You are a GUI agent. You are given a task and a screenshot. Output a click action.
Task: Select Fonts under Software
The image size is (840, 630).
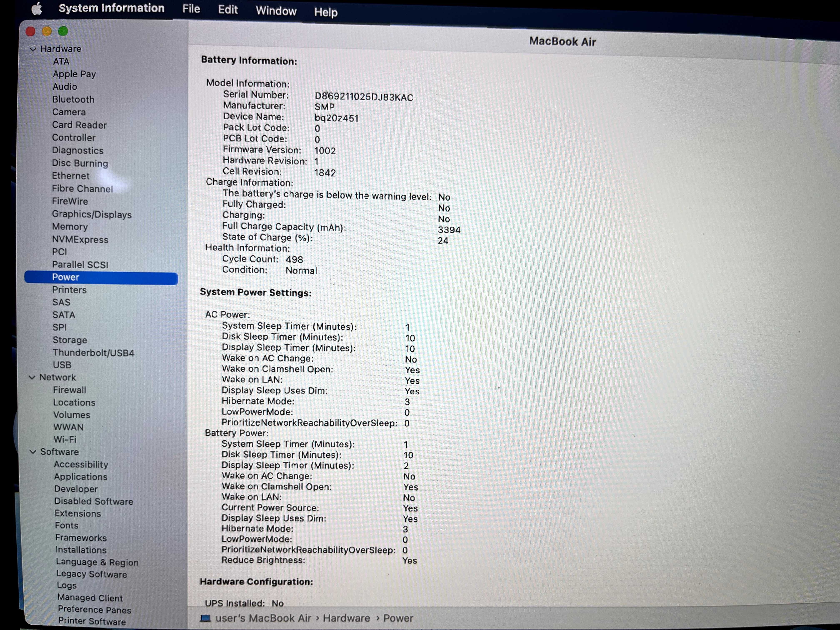[x=66, y=526]
